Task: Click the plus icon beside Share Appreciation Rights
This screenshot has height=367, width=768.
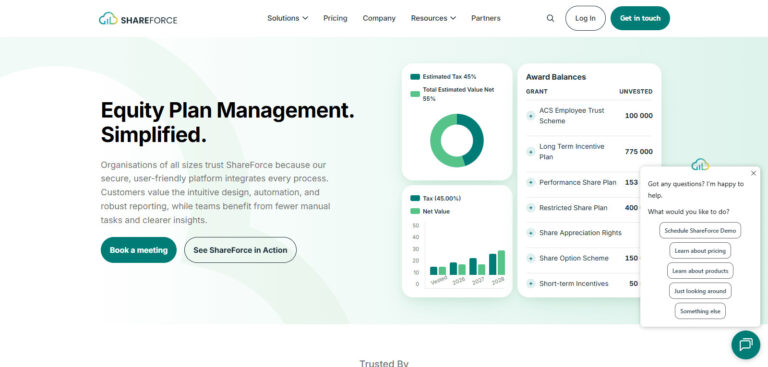Action: [530, 233]
